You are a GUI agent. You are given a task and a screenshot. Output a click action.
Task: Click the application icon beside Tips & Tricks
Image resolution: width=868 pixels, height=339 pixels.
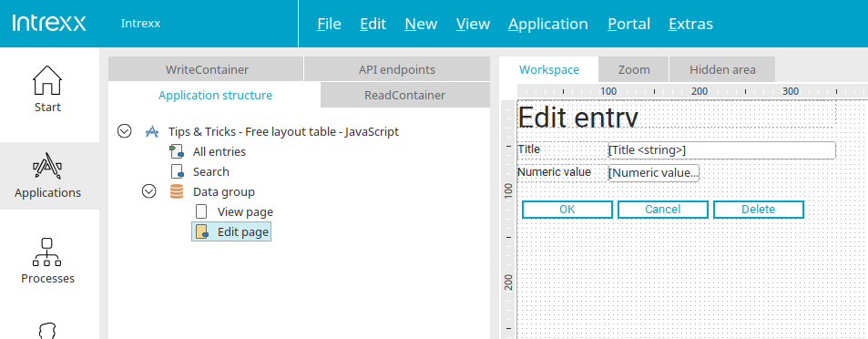(x=152, y=131)
